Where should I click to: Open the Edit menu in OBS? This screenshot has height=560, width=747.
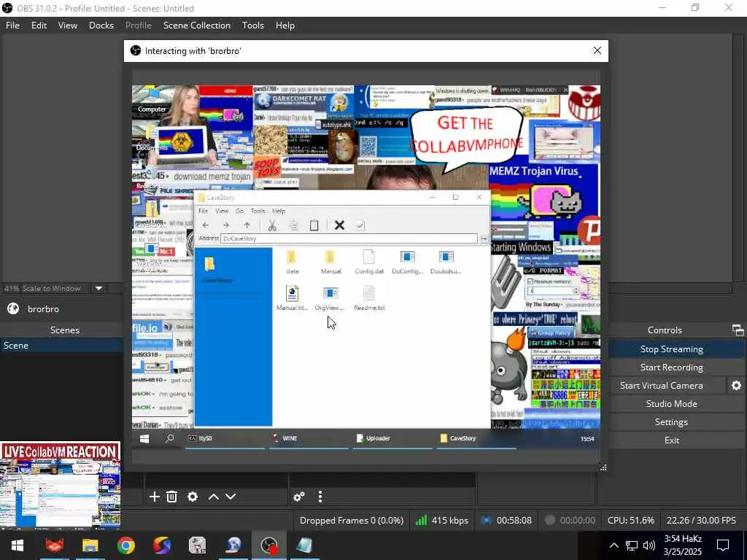point(39,26)
